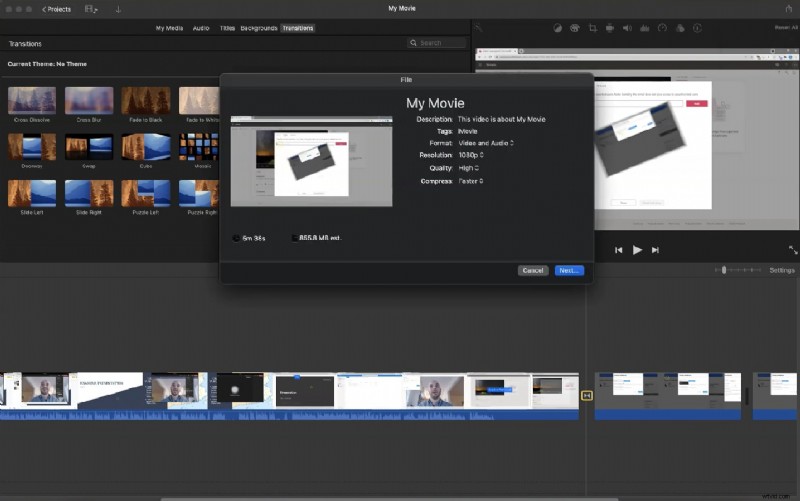
Task: Click the timeline horizontal scrollbar
Action: (x=389, y=499)
